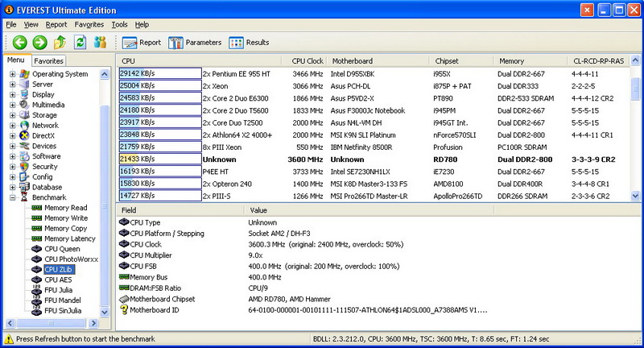Open the Tools menu
The width and height of the screenshot is (644, 348).
(119, 25)
